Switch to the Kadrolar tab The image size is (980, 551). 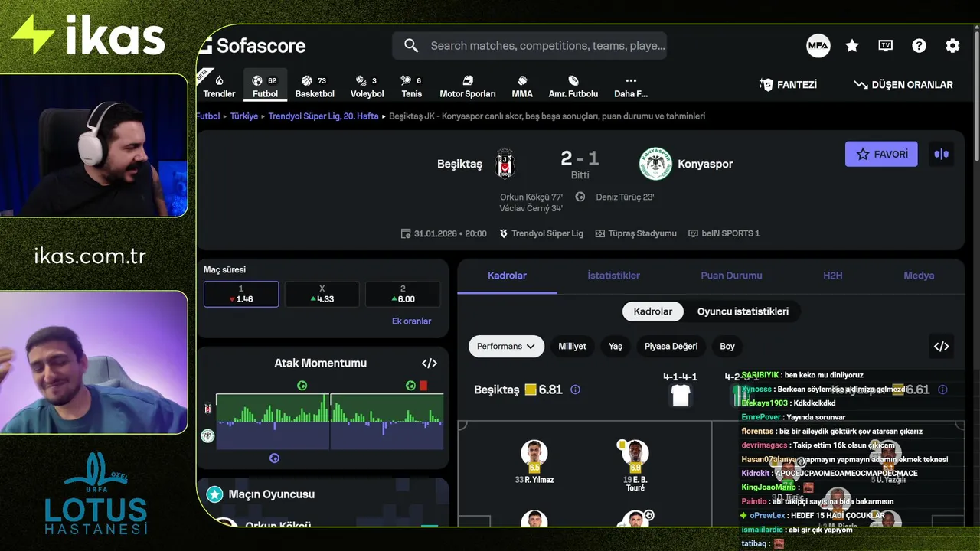[507, 275]
